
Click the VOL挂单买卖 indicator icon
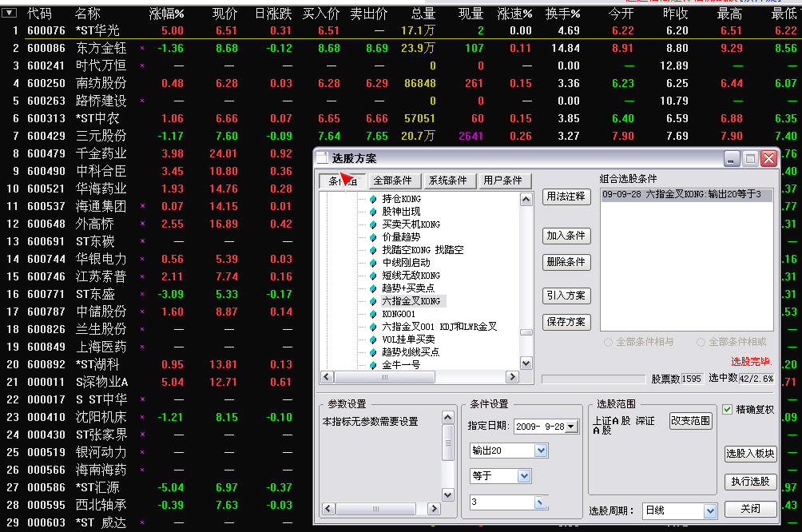click(x=372, y=339)
